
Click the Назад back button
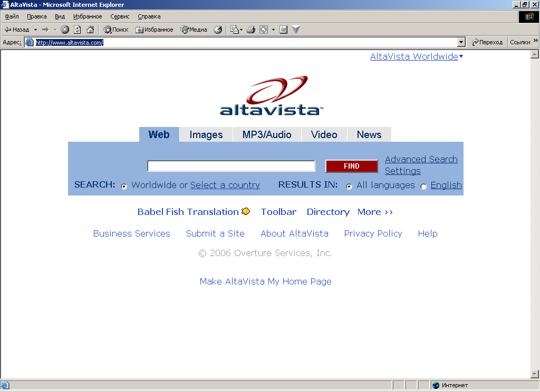point(16,30)
